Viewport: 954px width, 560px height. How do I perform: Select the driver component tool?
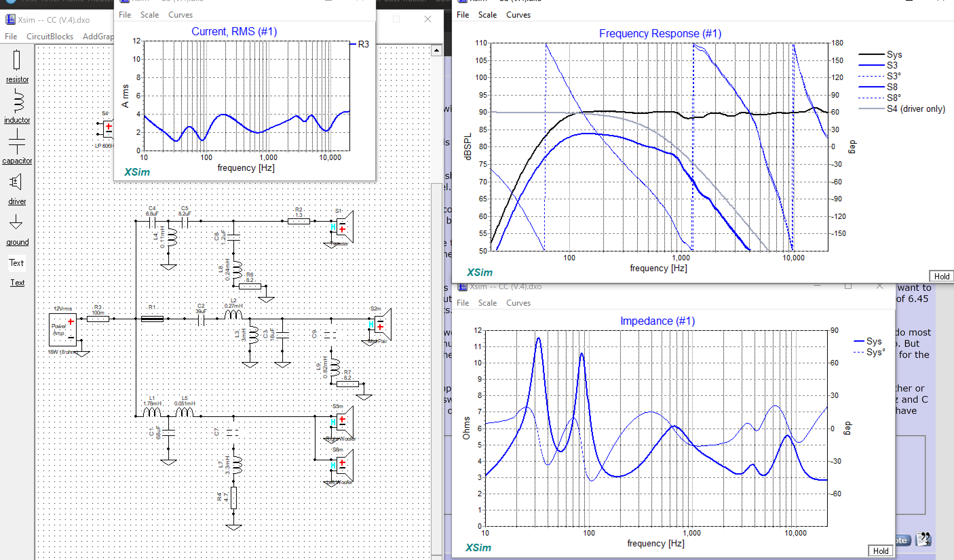[x=17, y=189]
